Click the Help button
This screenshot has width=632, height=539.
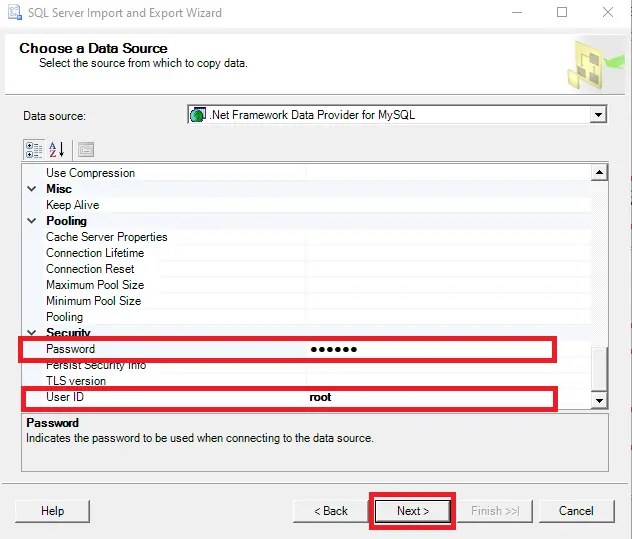52,511
